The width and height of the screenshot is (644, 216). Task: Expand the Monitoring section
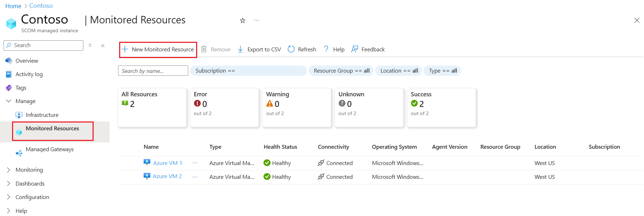[x=9, y=170]
